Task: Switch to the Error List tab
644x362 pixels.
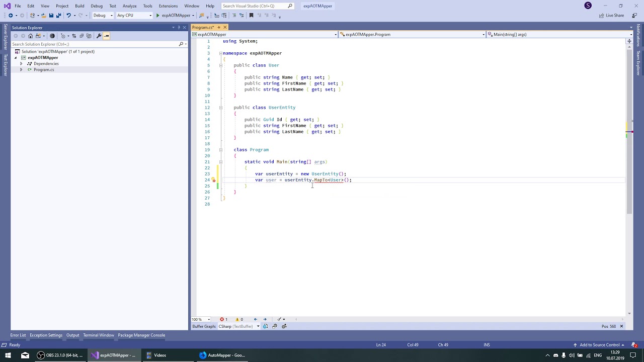Action: coord(18,335)
